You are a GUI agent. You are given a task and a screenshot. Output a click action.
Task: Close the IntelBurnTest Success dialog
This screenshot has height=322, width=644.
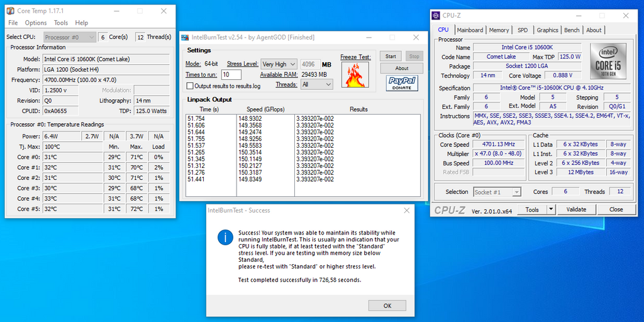coord(407,211)
